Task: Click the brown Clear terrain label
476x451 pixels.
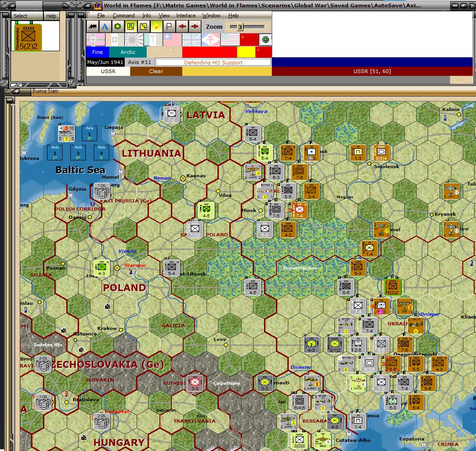Action: pyautogui.click(x=156, y=71)
